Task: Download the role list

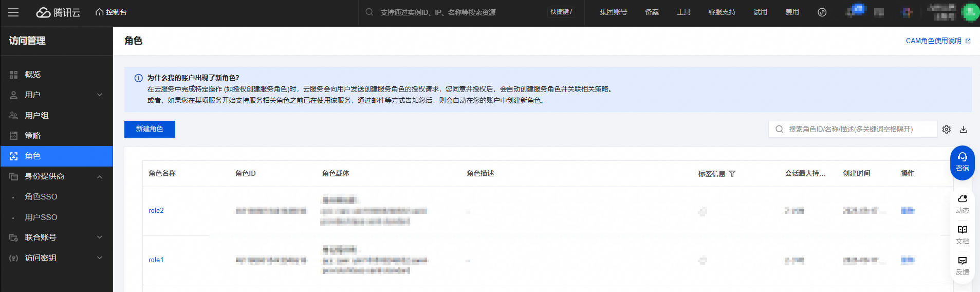Action: (964, 129)
